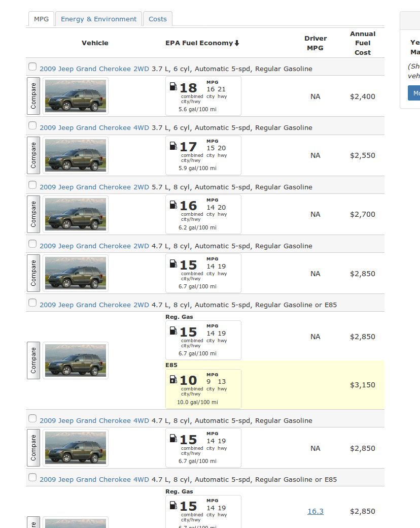Open the 2009 Jeep Grand Cherokee 4WD 3.7 L link

94,127
